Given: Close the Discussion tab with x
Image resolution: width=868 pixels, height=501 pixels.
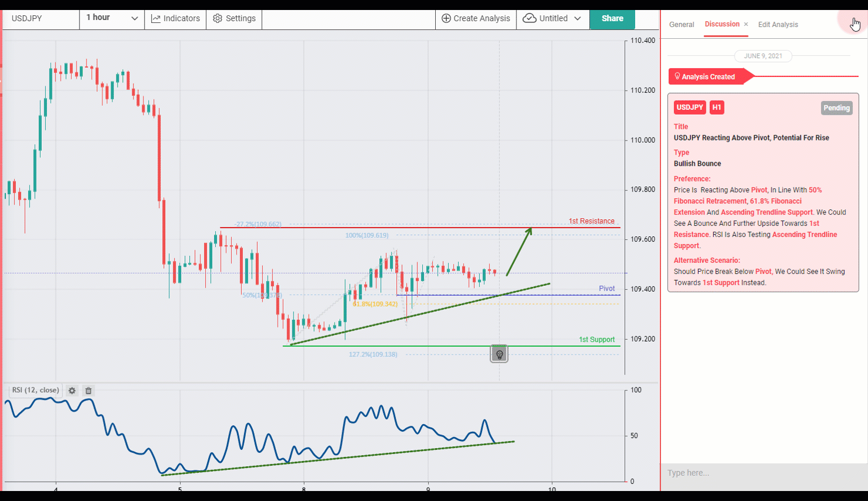Looking at the screenshot, I should (x=746, y=24).
